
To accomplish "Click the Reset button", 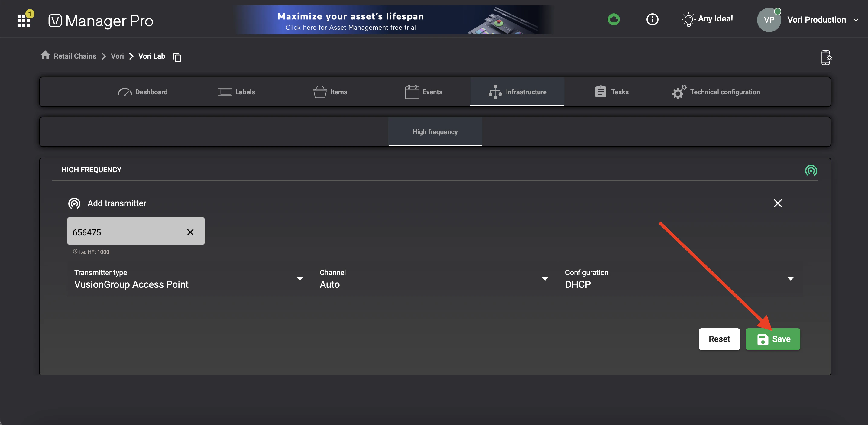I will (719, 339).
